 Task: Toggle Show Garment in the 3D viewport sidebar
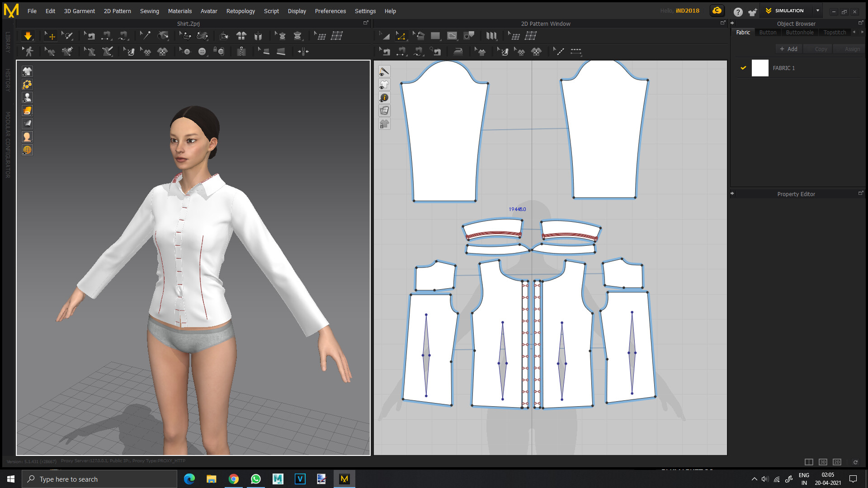(x=27, y=71)
